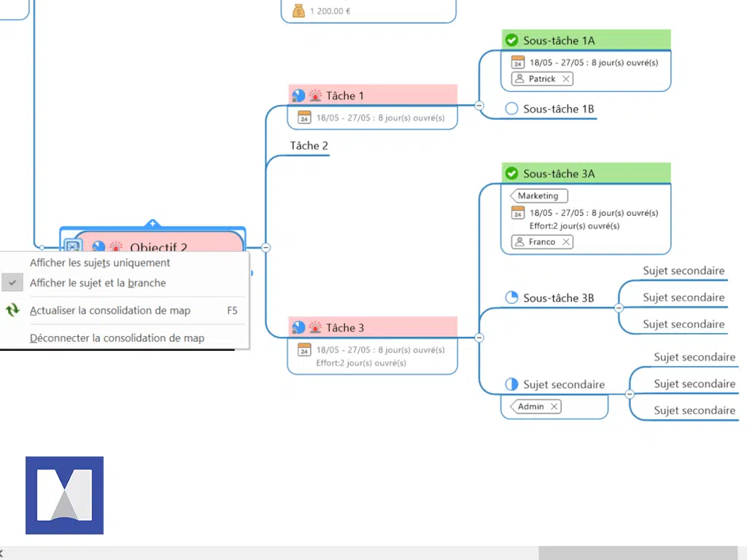Toggle the empty progress circle on Sous-tâche 1B

(511, 109)
